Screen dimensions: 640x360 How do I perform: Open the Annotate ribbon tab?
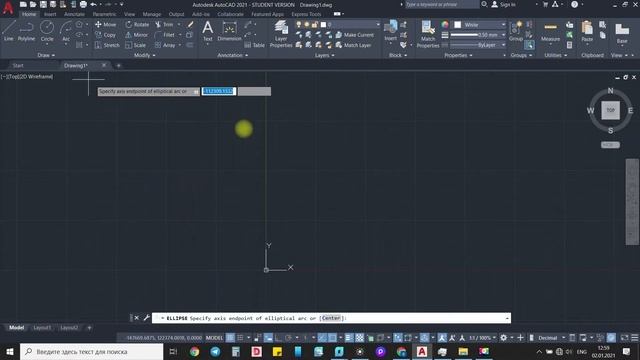pyautogui.click(x=74, y=14)
